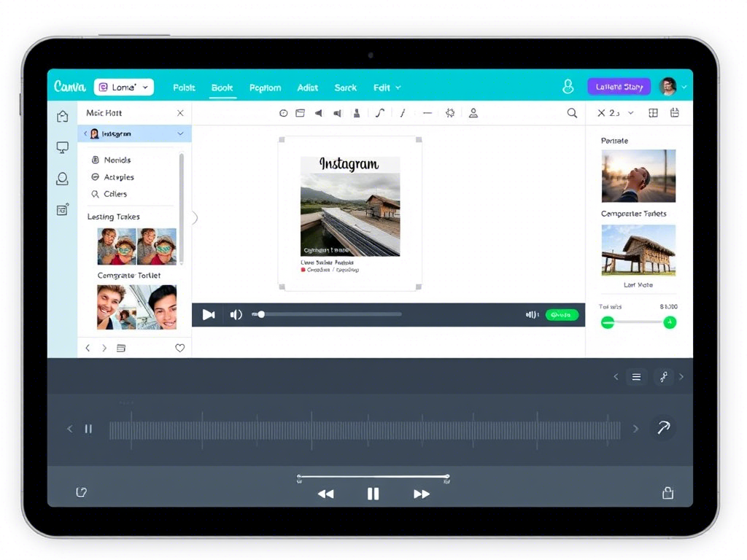
Task: Select the Actaples list item
Action: point(112,177)
